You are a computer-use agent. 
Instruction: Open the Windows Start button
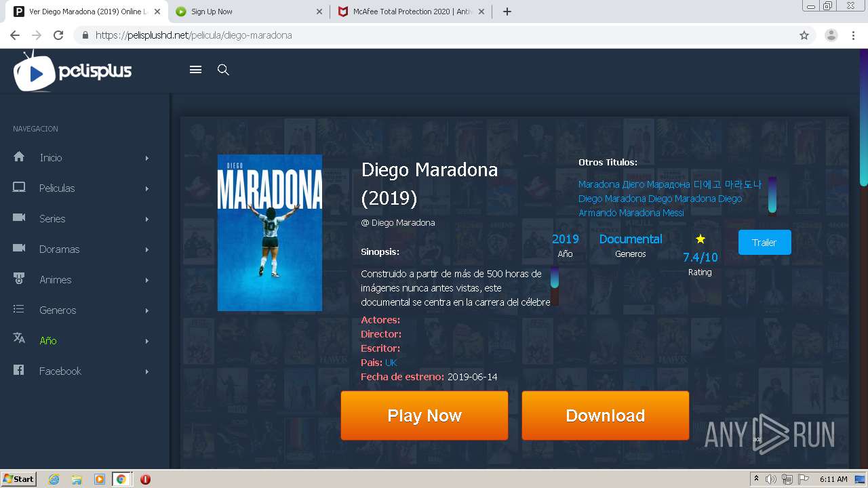[18, 479]
